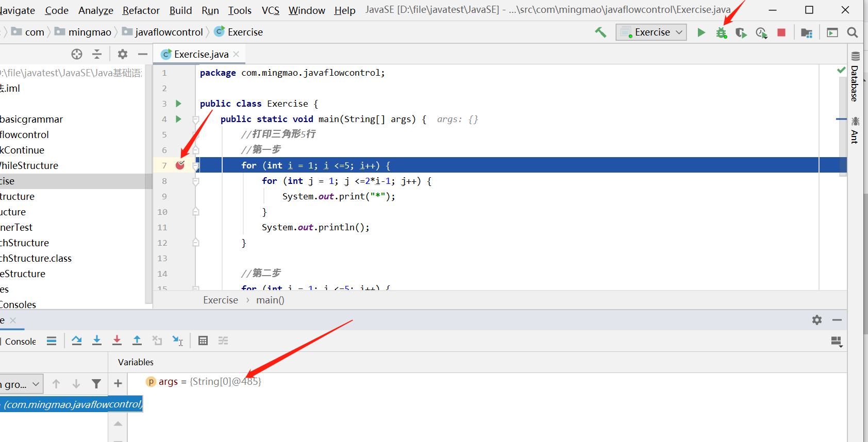Click previous frame up arrow
The image size is (868, 442).
tap(56, 384)
